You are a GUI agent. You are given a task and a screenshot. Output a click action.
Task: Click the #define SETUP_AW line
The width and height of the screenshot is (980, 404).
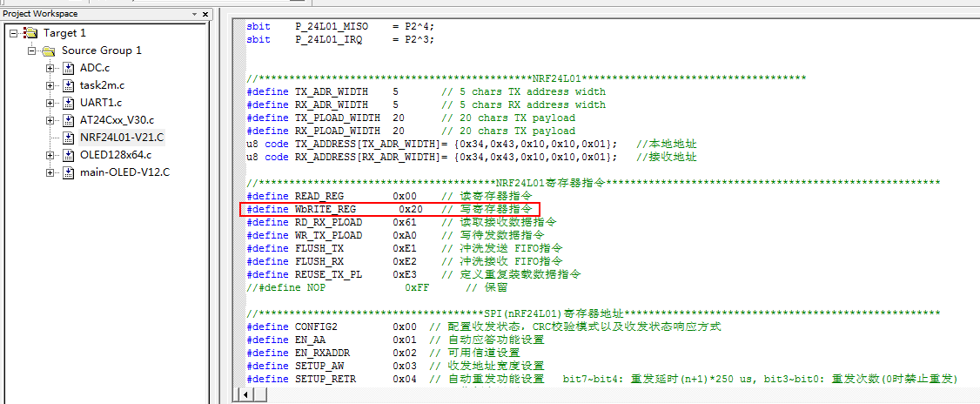point(395,366)
